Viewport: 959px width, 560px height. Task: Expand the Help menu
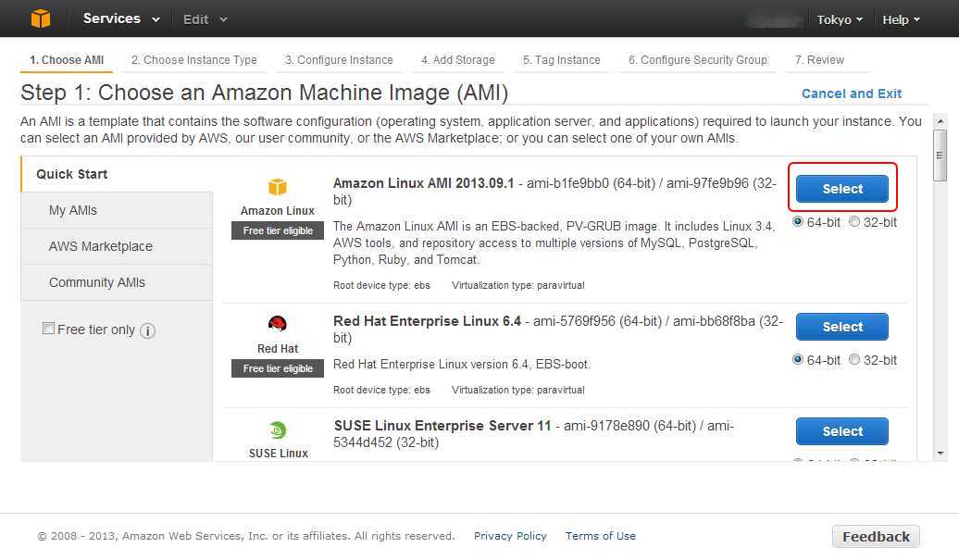(x=901, y=19)
